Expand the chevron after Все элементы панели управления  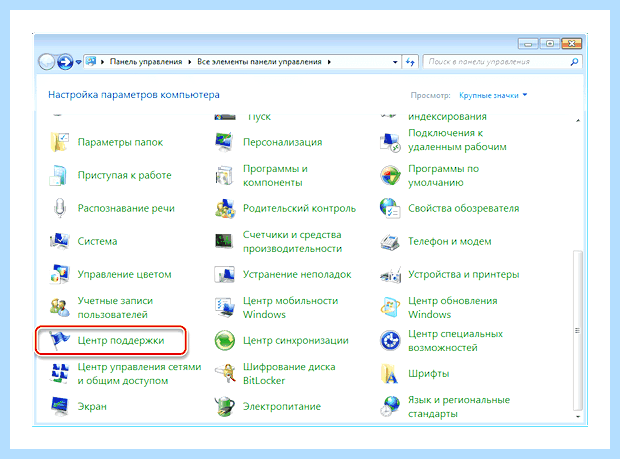point(329,62)
